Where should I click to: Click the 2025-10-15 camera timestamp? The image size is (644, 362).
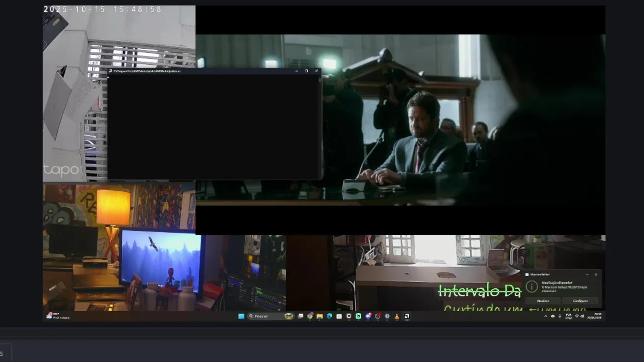coord(103,9)
